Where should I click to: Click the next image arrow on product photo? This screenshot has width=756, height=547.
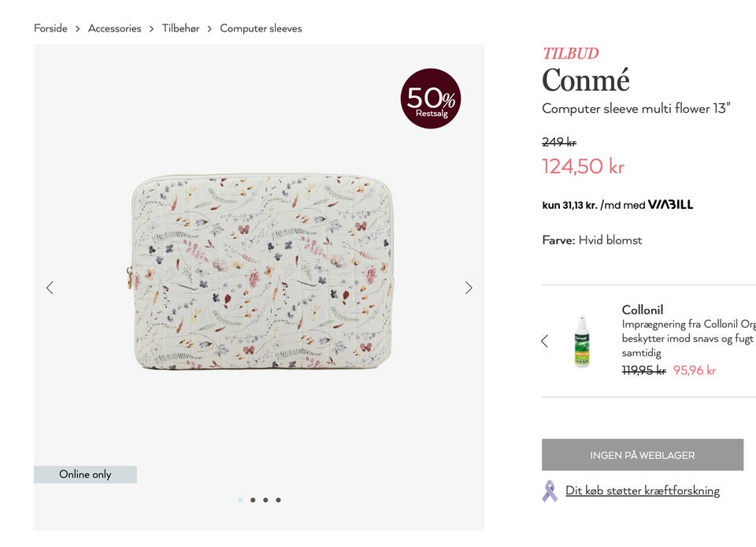pyautogui.click(x=469, y=288)
